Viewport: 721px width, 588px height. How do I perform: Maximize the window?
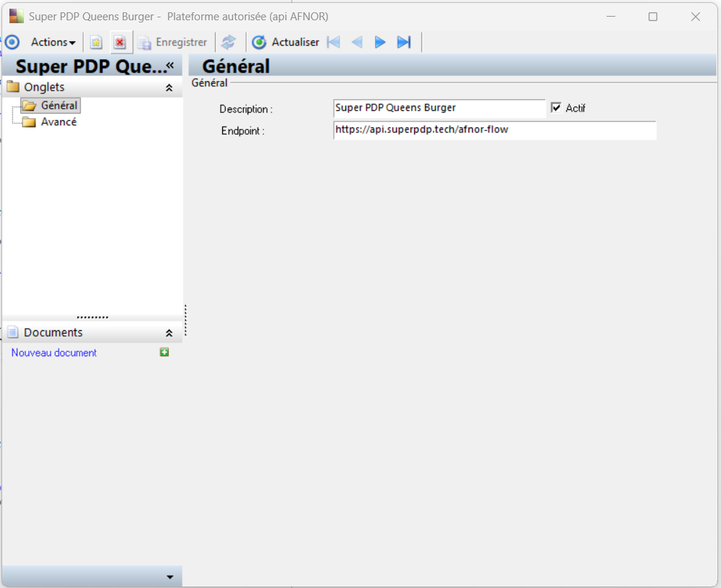652,17
